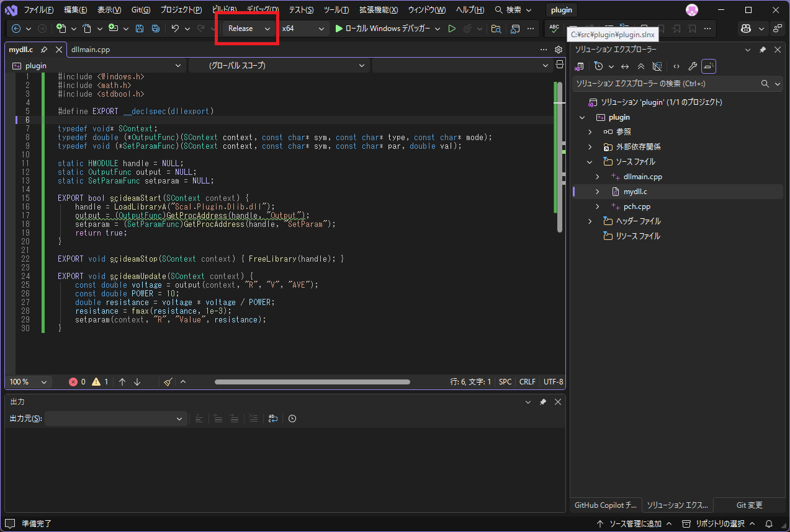Switch to the dllmain.cpp tab
This screenshot has height=532, width=790.
pos(91,50)
